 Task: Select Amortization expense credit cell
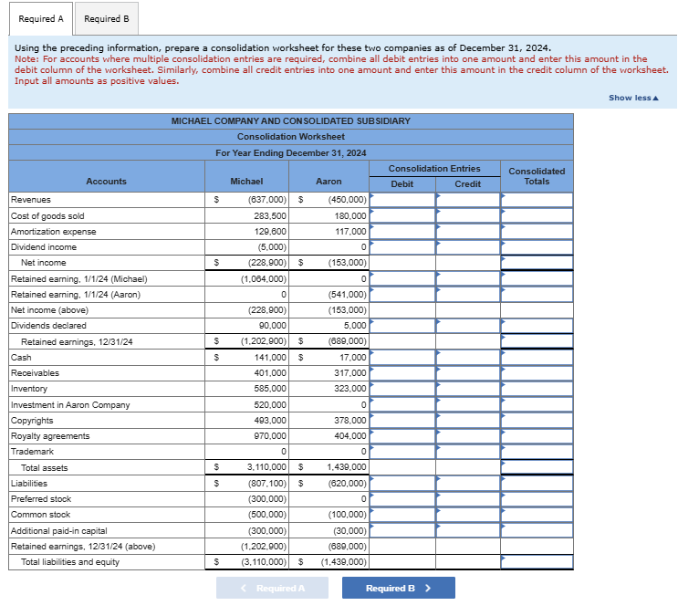coord(468,232)
